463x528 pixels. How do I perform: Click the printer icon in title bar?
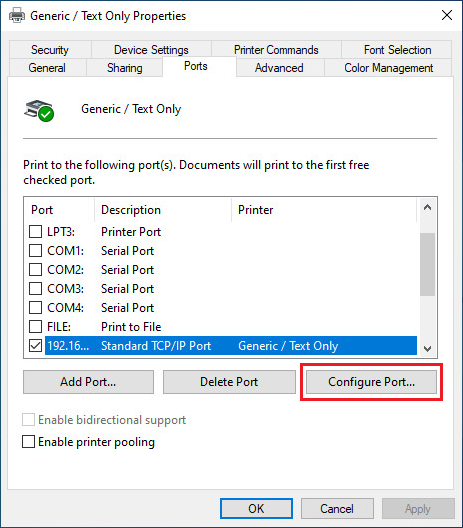pos(16,15)
